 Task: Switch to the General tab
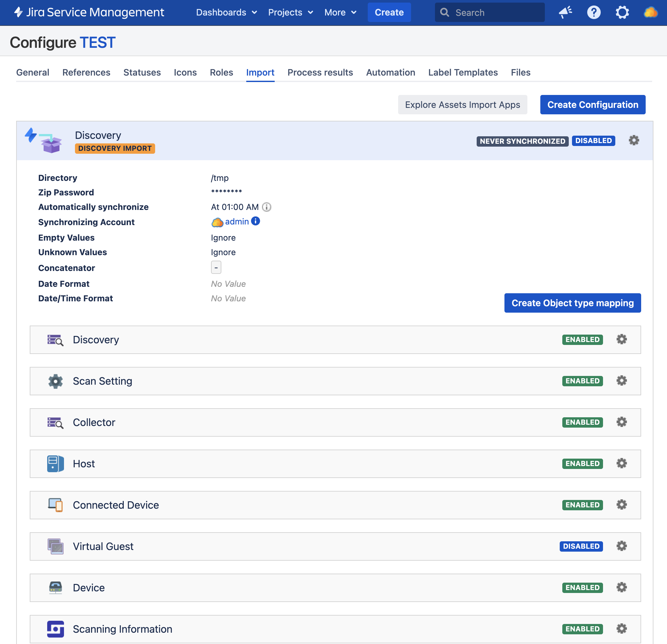33,72
